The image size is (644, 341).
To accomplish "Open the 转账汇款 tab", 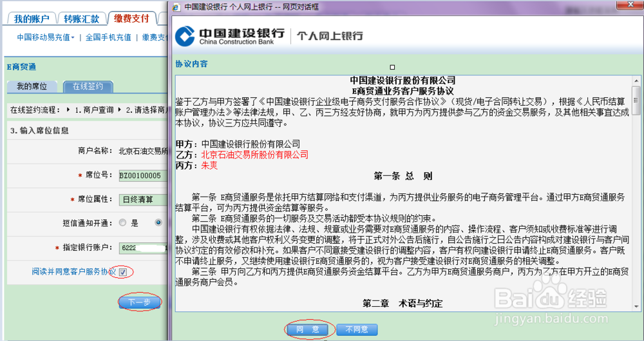I will pyautogui.click(x=81, y=19).
